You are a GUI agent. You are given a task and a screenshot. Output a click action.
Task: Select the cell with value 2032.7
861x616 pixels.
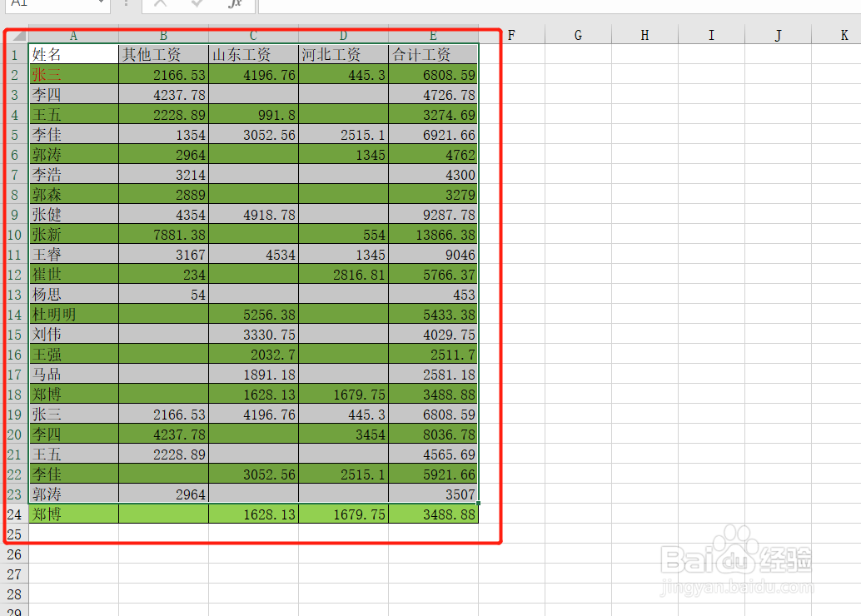[x=254, y=354]
